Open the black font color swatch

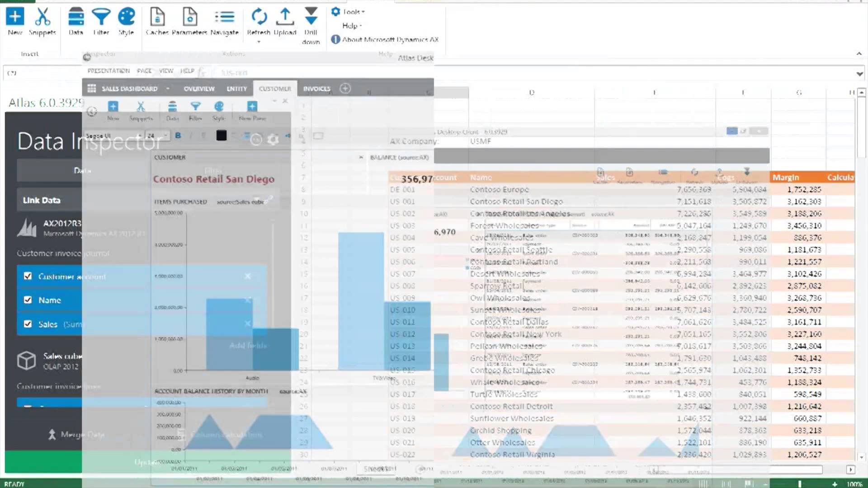pos(221,135)
